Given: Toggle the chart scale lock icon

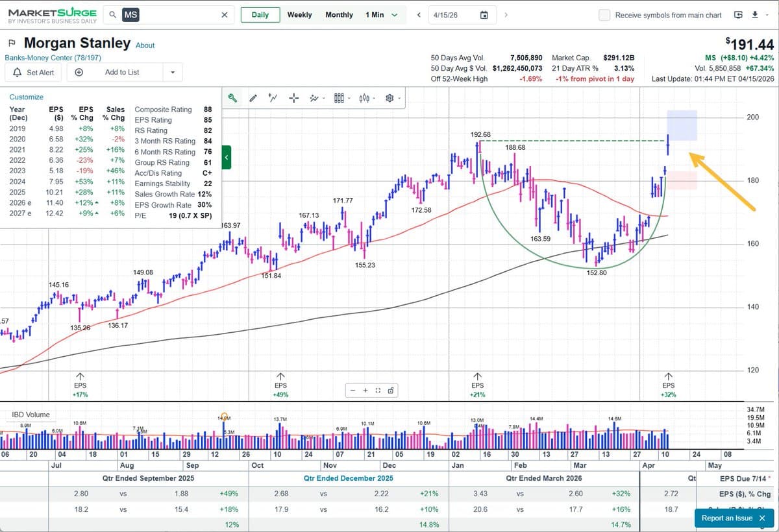Looking at the screenshot, I should pyautogui.click(x=390, y=390).
